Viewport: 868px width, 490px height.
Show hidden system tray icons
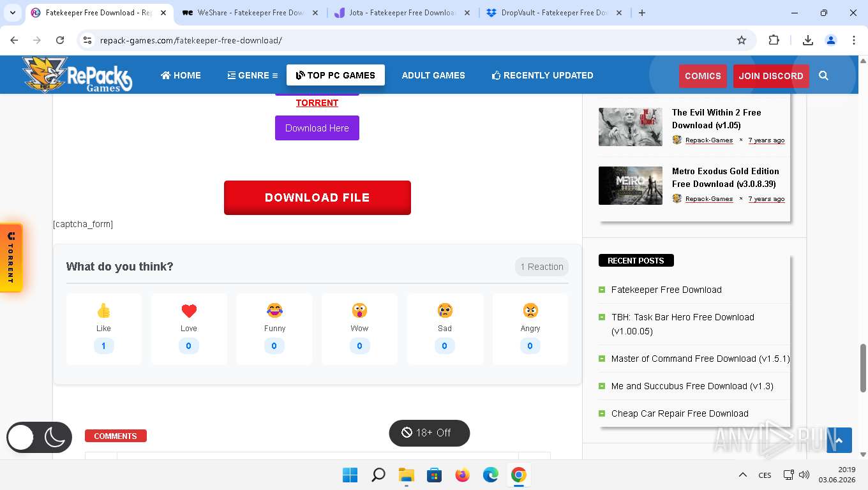pyautogui.click(x=743, y=475)
